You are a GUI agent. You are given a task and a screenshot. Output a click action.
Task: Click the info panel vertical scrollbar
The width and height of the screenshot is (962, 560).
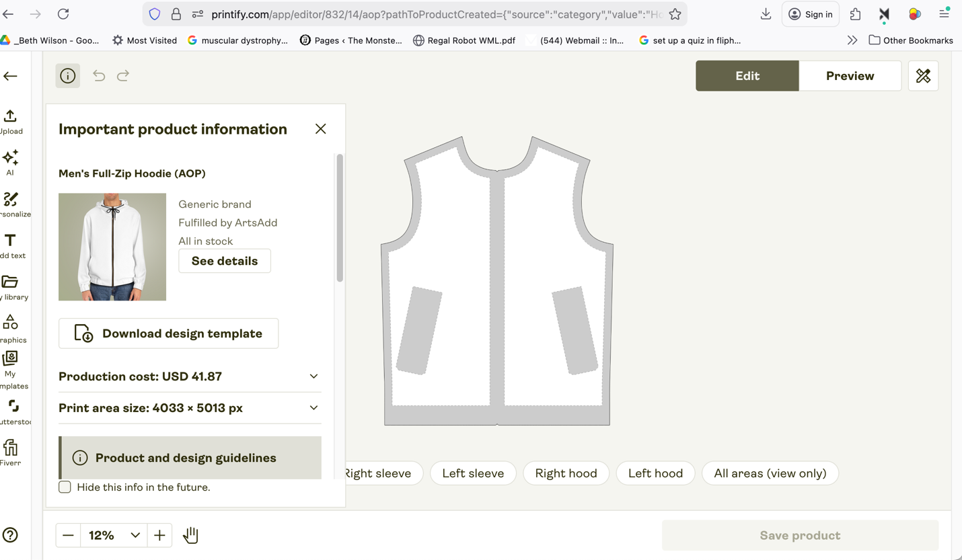pyautogui.click(x=340, y=218)
